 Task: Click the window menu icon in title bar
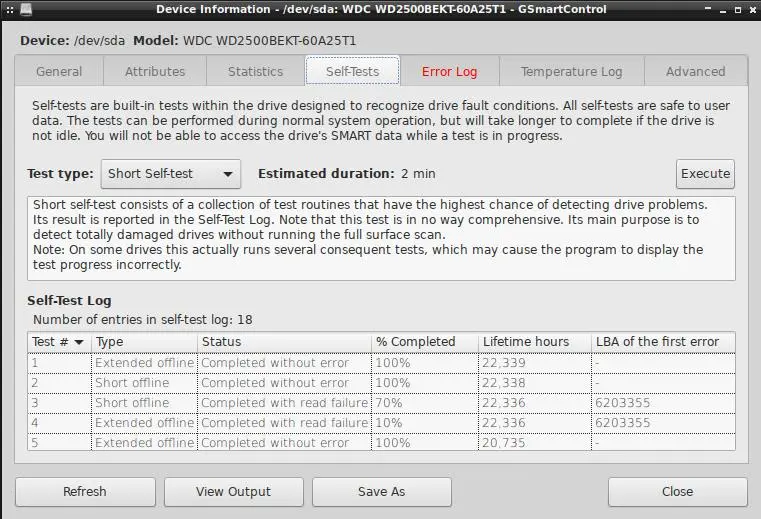26,9
